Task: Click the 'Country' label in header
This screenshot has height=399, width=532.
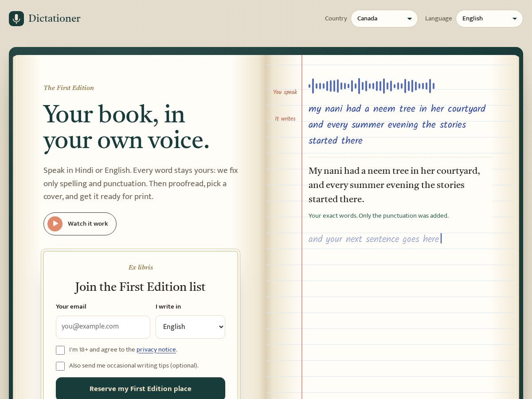Action: 336,19
